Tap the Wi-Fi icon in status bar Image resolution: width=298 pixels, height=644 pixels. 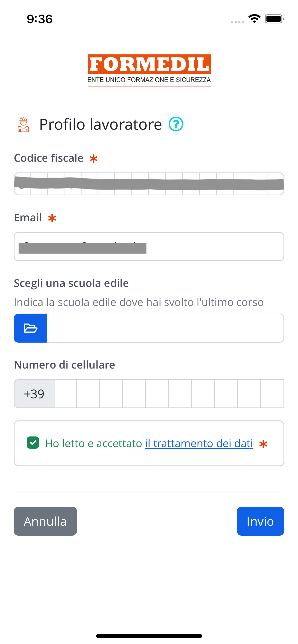click(x=254, y=19)
